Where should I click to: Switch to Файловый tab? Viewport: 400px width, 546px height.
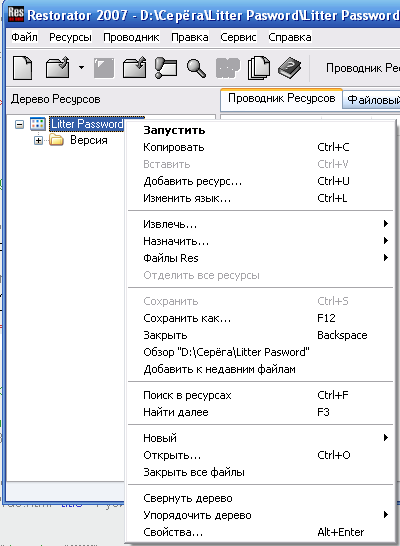click(x=372, y=100)
